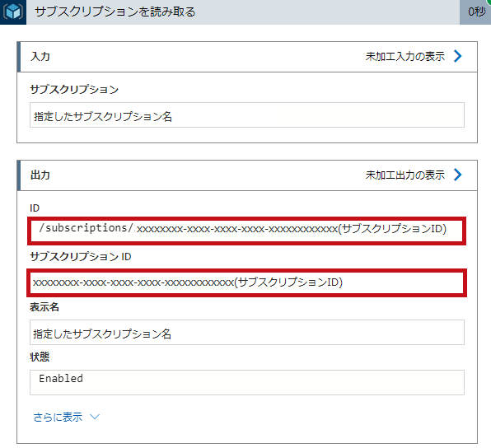This screenshot has width=491, height=448.
Task: Click the 状態 field showing Enabled
Action: pos(247,382)
